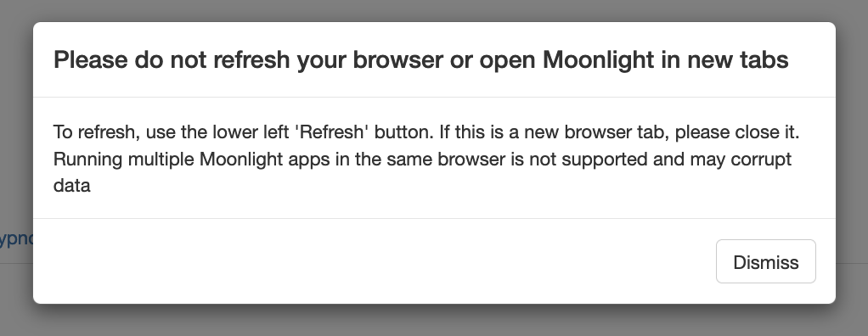Click the dimmed backdrop below the dialog
The height and width of the screenshot is (336, 868).
(x=434, y=321)
